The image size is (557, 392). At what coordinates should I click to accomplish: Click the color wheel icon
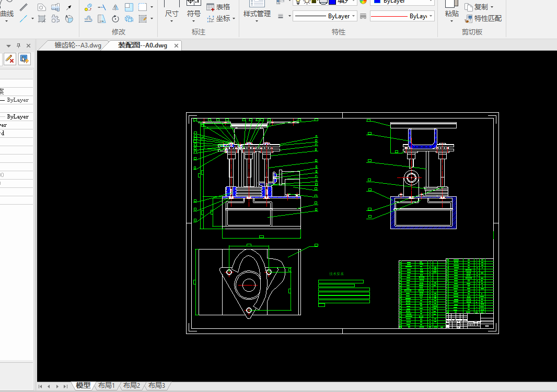click(363, 2)
